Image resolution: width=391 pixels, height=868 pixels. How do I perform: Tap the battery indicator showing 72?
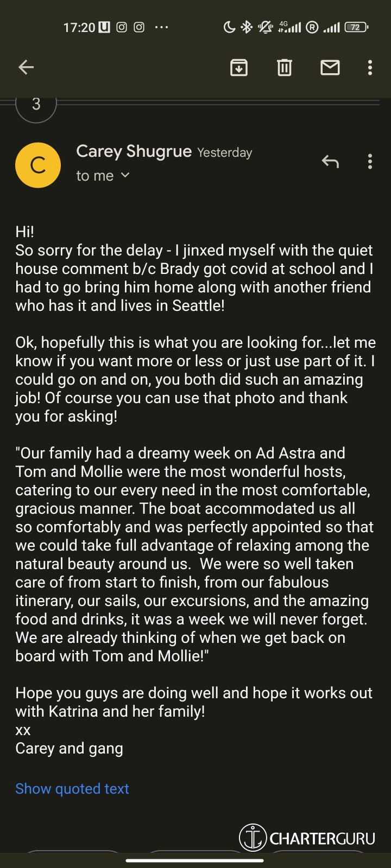pos(356,27)
